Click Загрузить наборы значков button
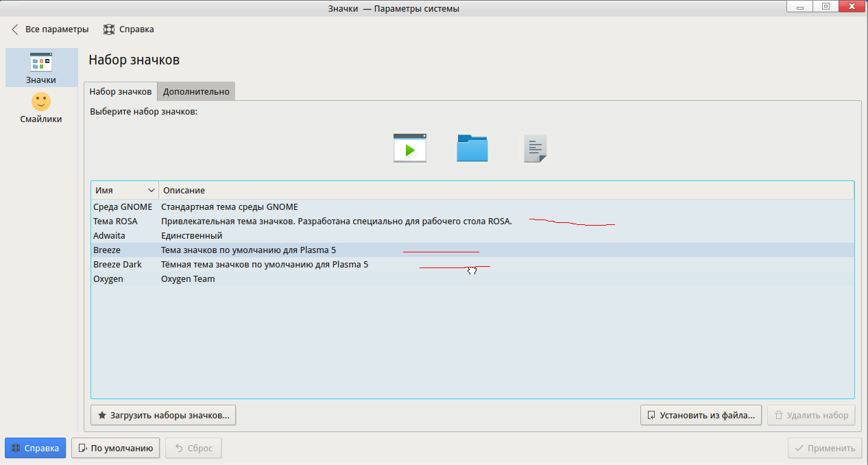868x465 pixels. 163,415
